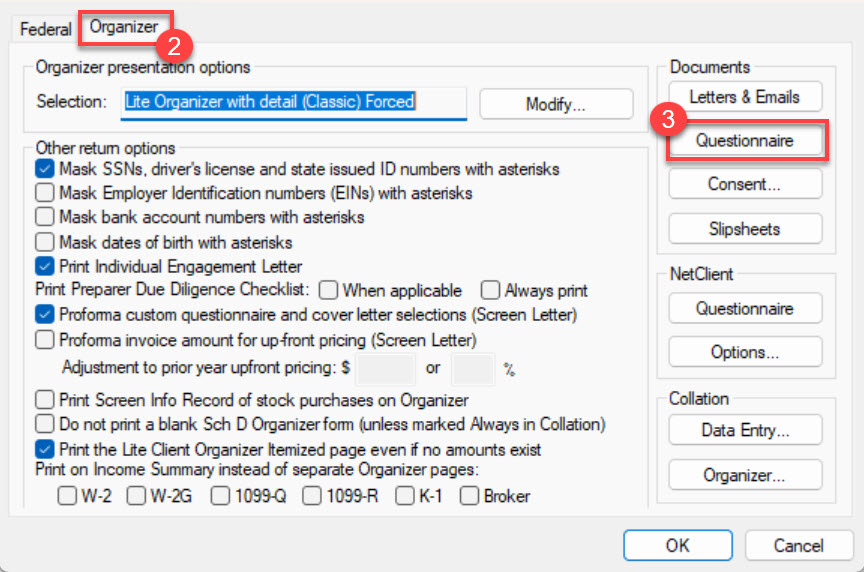864x572 pixels.
Task: Enable Mask Employer Identification numbers checkbox
Action: [x=45, y=193]
